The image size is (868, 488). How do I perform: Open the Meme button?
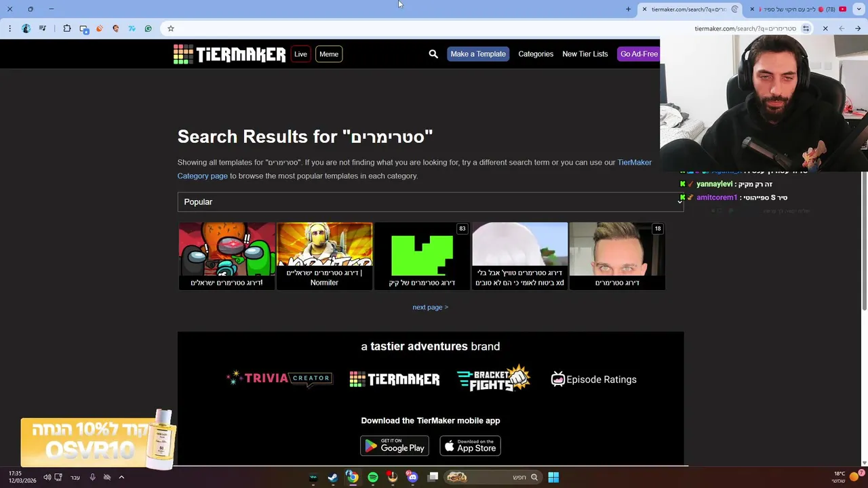[329, 54]
